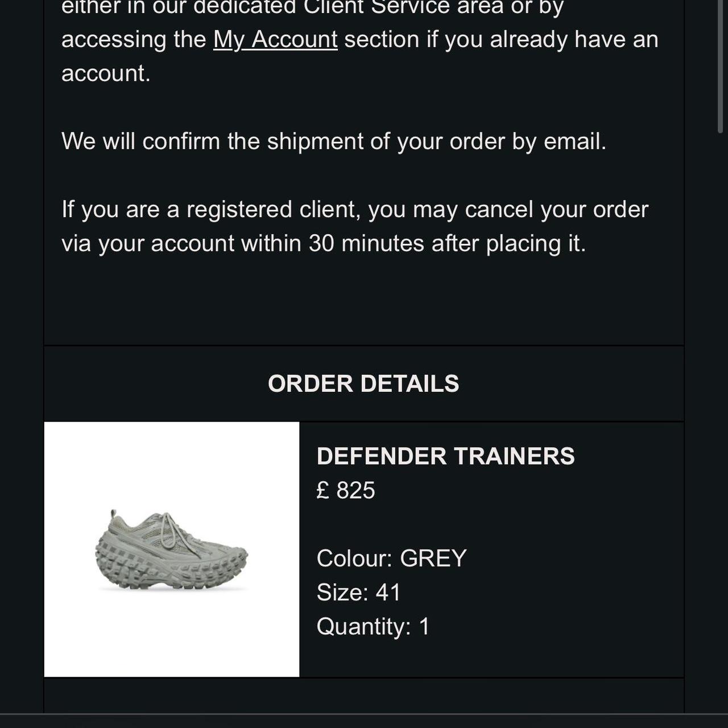
Task: Click the Defender Trainers shoe thumbnail
Action: [171, 549]
